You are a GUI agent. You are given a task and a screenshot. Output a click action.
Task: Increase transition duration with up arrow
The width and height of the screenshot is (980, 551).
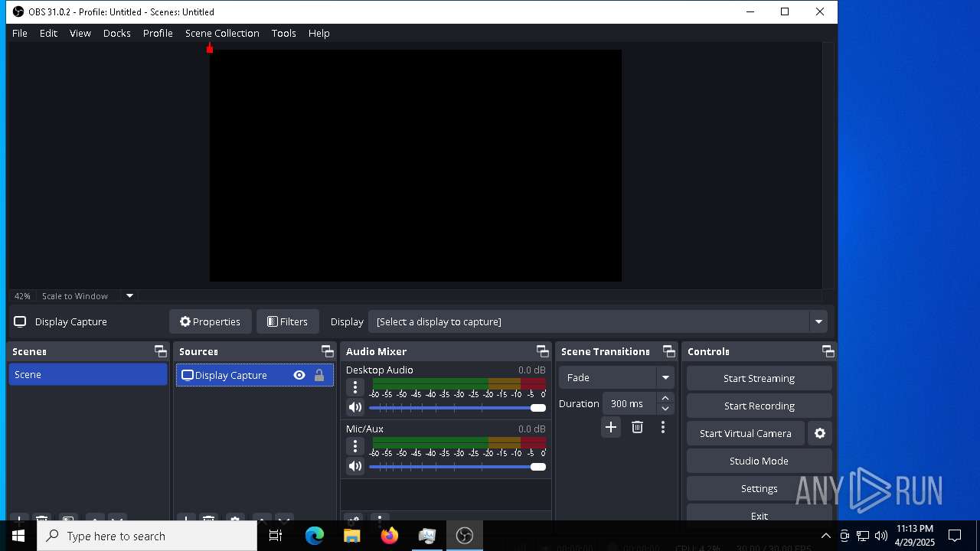pyautogui.click(x=665, y=398)
